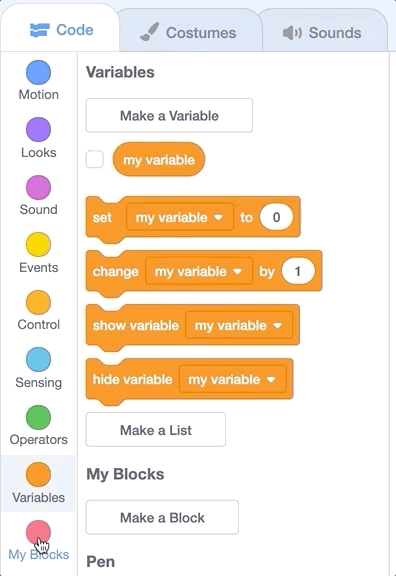Jump to the green Operators category
The width and height of the screenshot is (396, 576).
[x=38, y=417]
